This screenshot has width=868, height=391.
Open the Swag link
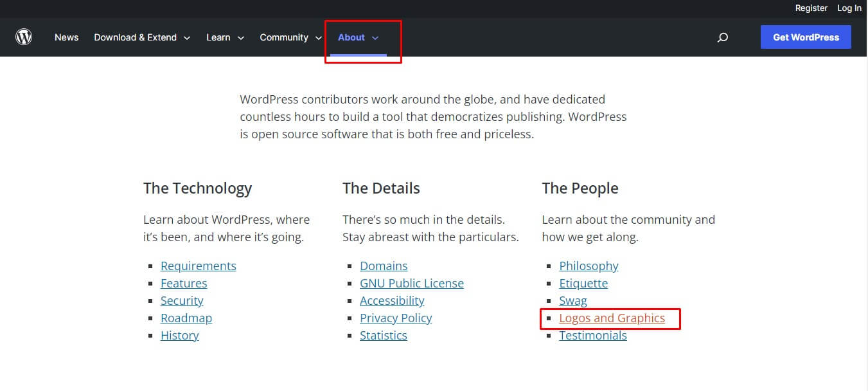573,300
